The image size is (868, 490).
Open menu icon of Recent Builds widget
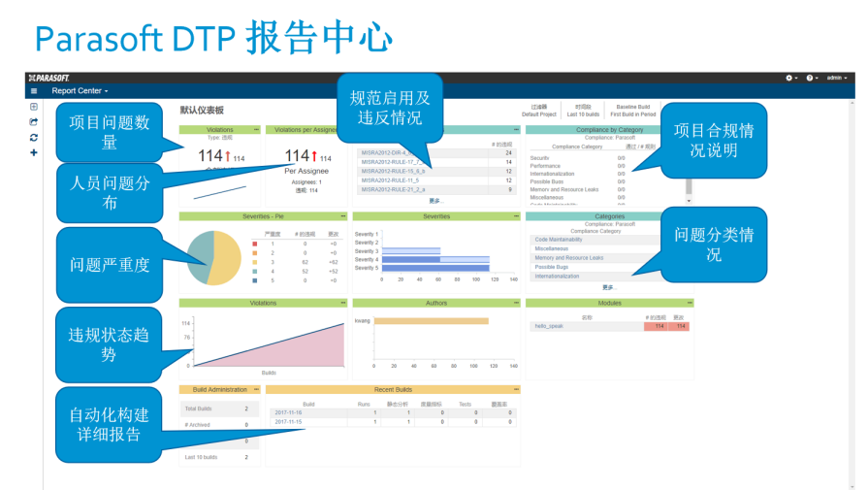tap(516, 390)
